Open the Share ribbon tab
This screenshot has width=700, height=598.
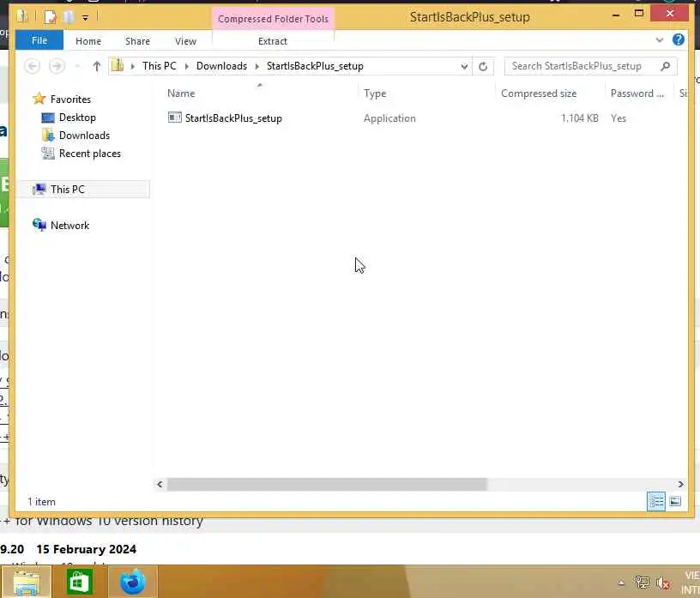(137, 41)
